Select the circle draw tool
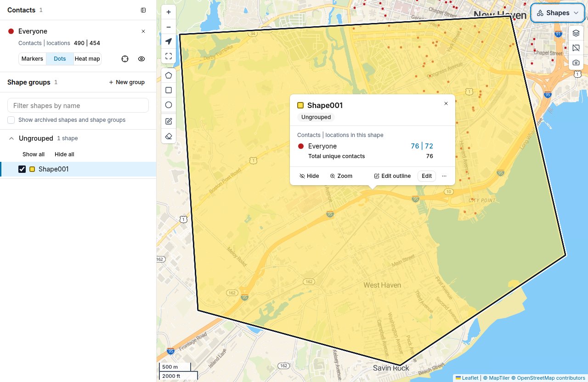Screen dimensions: 588x382 click(169, 105)
